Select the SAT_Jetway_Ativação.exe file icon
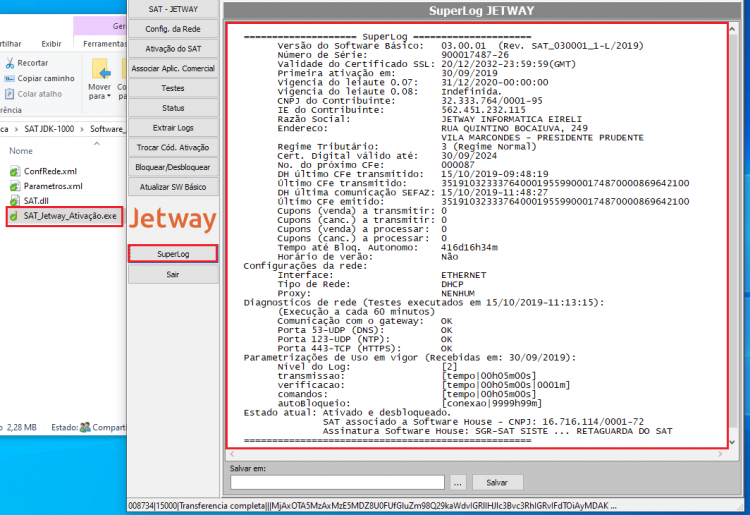 point(15,216)
